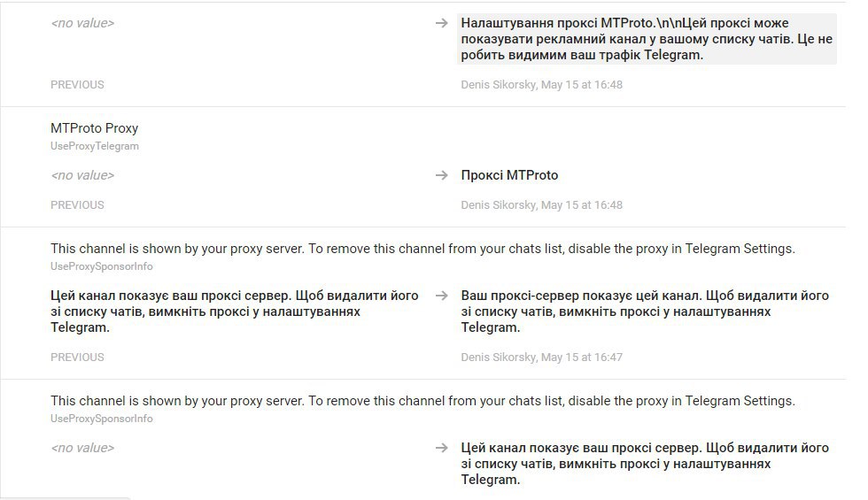Open PREVIOUS under the old 'Цей канал показує' value
Image resolution: width=868 pixels, height=500 pixels.
pyautogui.click(x=77, y=358)
